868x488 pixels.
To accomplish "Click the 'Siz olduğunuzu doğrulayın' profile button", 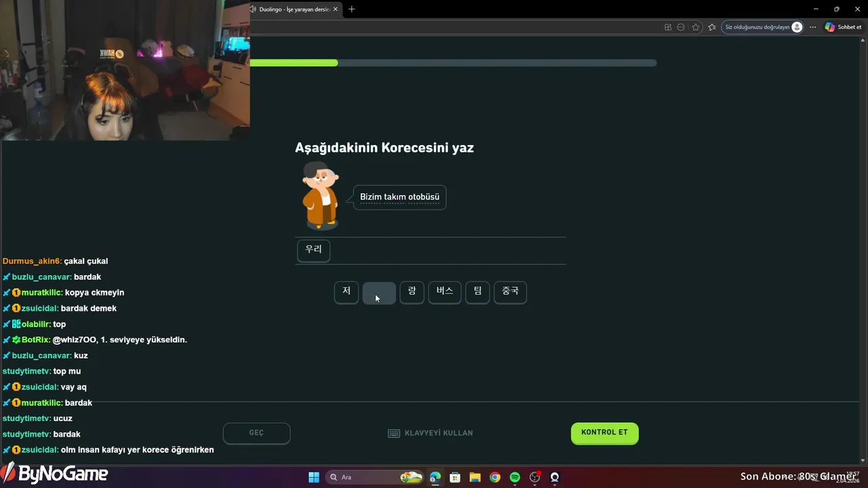I will tap(762, 27).
